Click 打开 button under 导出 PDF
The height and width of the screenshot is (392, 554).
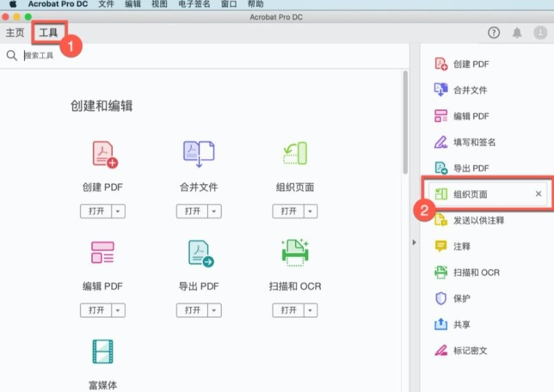click(x=193, y=310)
